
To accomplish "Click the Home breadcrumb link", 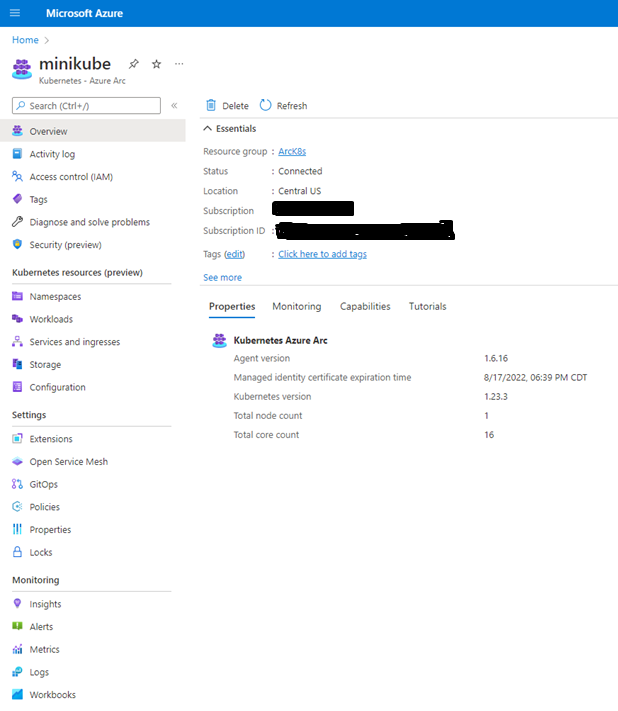I will 25,40.
